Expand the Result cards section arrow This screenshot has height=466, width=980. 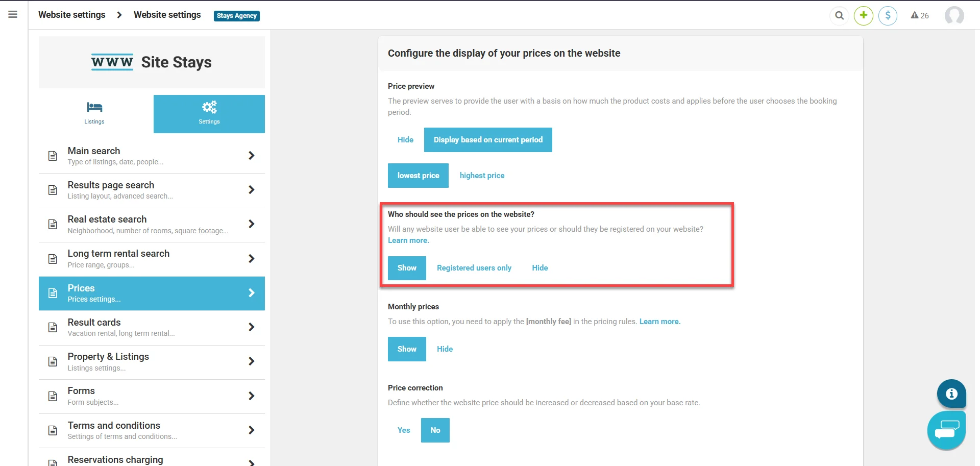click(x=251, y=327)
